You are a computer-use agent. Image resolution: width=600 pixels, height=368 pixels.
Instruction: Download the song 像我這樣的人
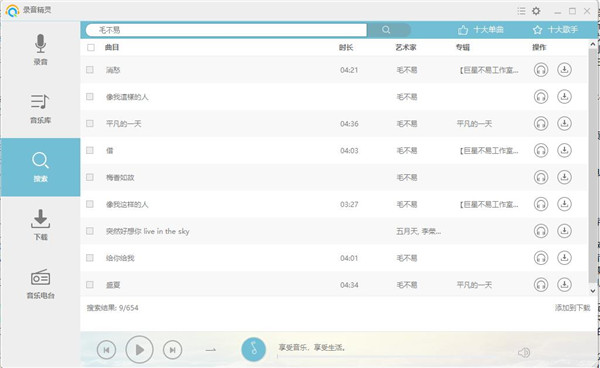point(564,97)
